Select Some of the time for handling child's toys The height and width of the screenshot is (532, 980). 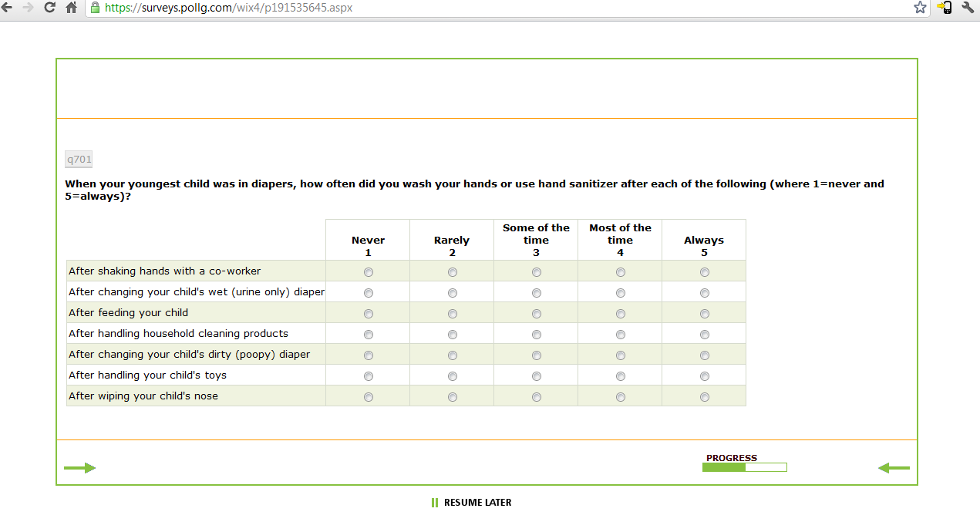point(536,376)
